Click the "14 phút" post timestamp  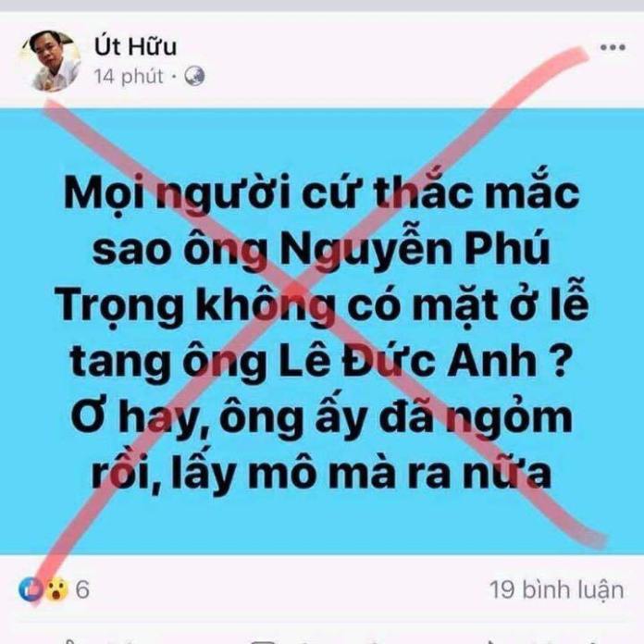click(x=129, y=77)
